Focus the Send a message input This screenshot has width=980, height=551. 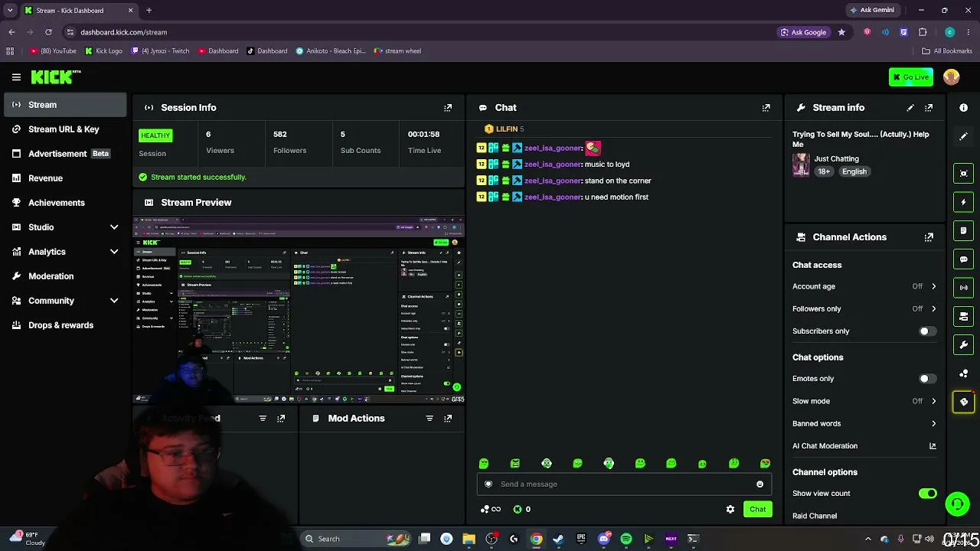click(x=623, y=484)
